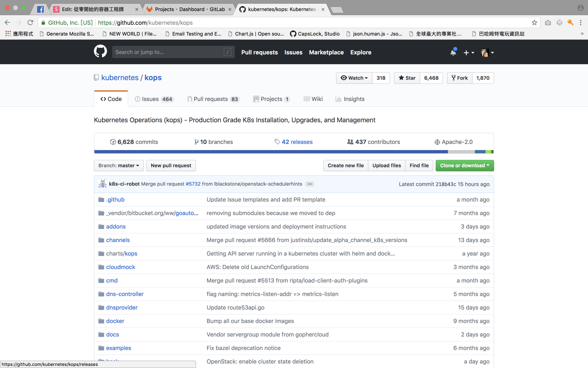The height and width of the screenshot is (368, 588).
Task: Click the plus create-new icon
Action: pyautogui.click(x=468, y=52)
